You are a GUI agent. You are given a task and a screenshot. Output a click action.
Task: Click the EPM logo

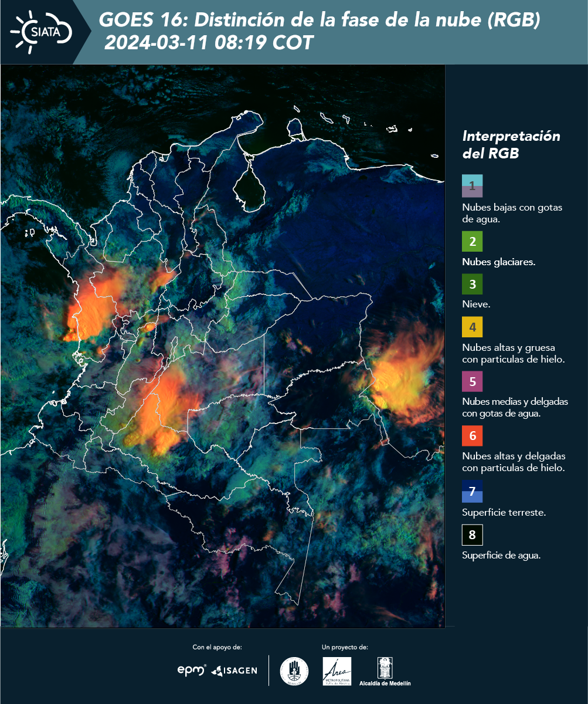(x=192, y=670)
